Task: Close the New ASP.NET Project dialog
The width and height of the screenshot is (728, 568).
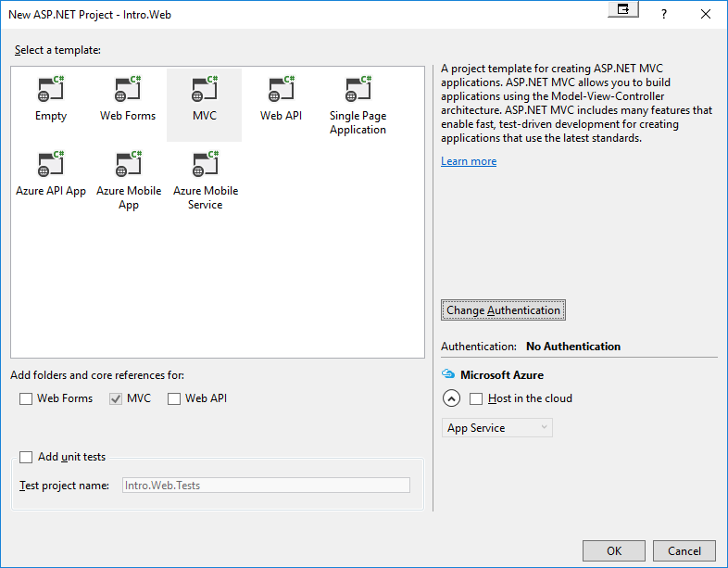Action: point(706,14)
